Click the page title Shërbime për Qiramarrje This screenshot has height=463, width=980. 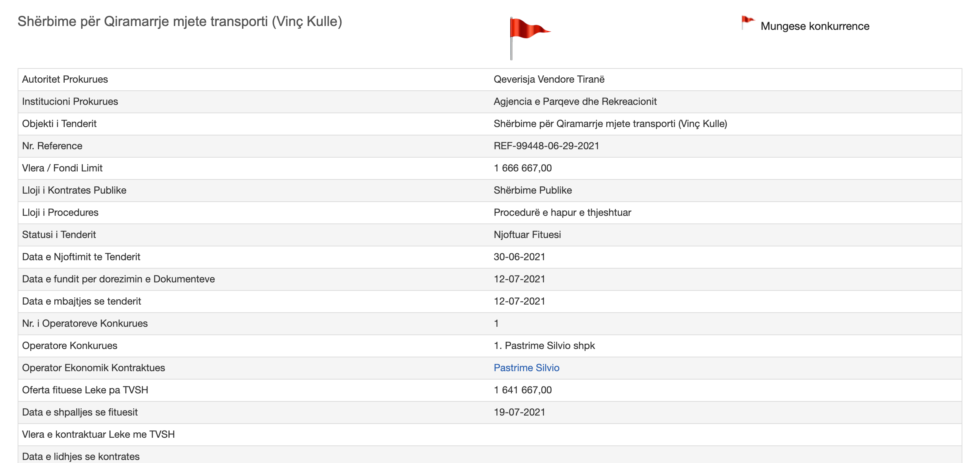coord(180,21)
